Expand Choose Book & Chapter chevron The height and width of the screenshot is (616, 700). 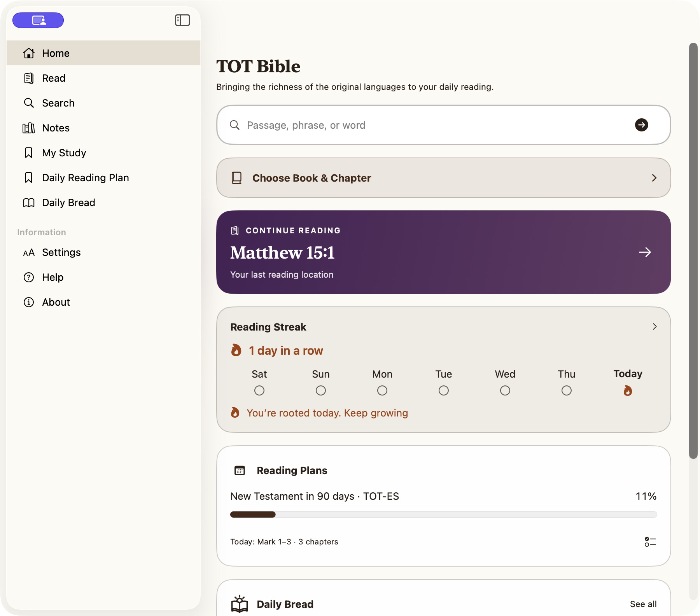tap(654, 178)
